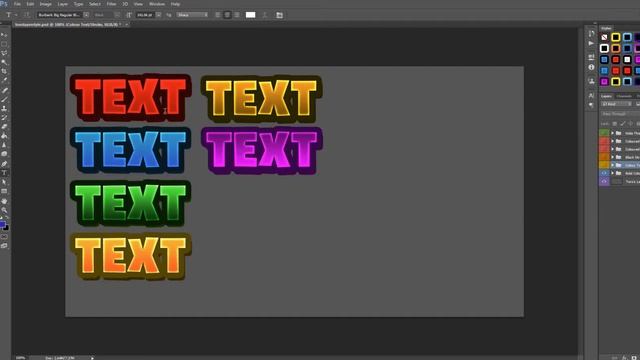The height and width of the screenshot is (360, 640).
Task: Set right text alignment
Action: coord(237,15)
